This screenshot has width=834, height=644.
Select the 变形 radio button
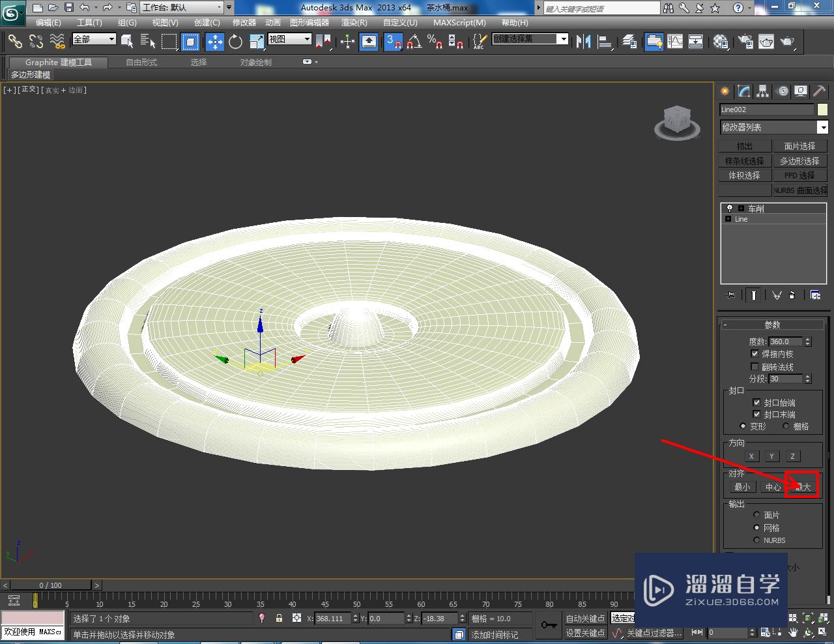tap(743, 426)
